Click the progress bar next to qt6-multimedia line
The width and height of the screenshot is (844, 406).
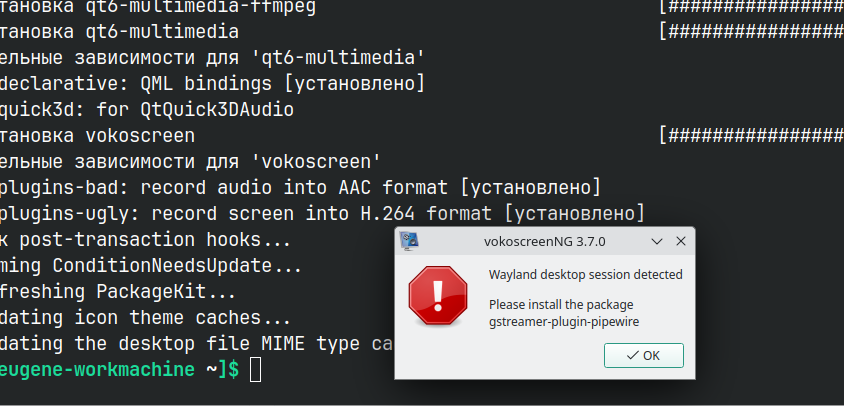click(x=751, y=32)
